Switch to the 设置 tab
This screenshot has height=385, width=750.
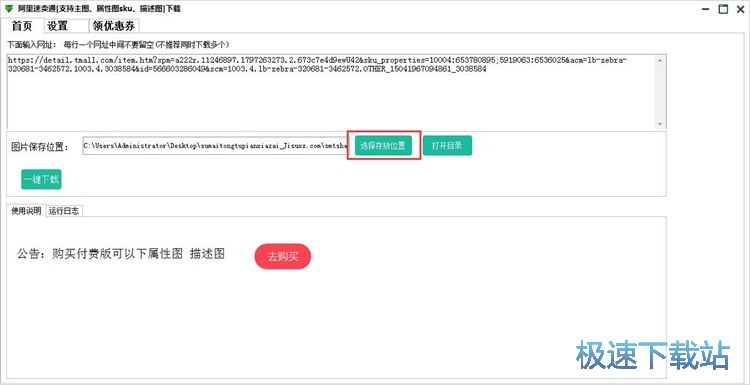click(x=66, y=26)
